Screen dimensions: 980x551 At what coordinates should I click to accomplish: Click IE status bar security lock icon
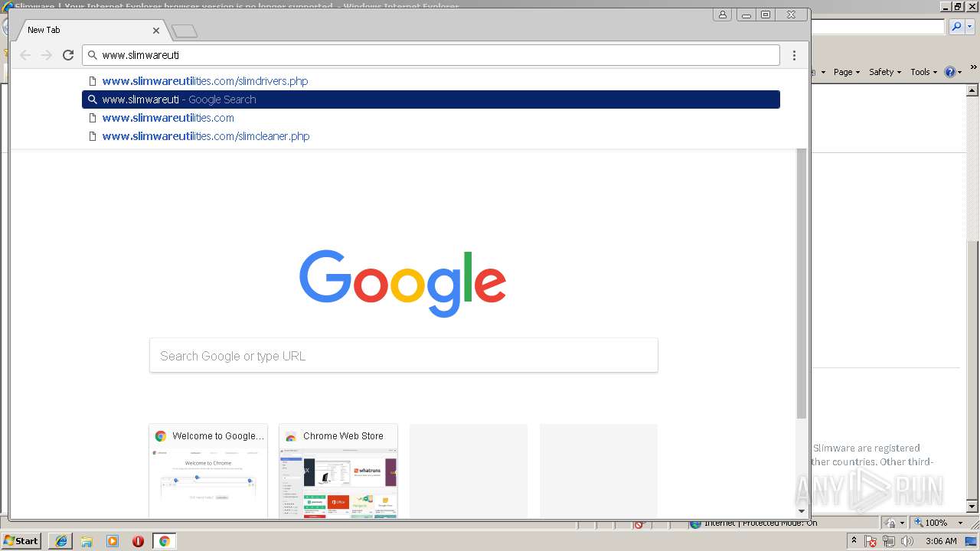890,523
